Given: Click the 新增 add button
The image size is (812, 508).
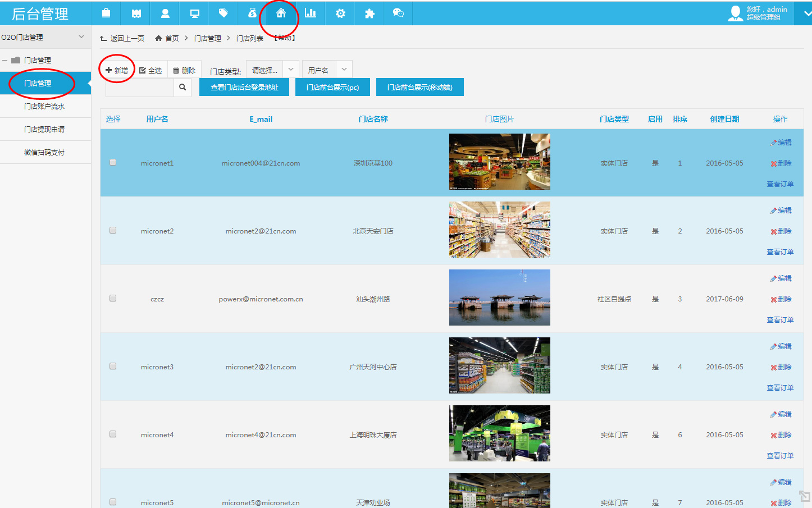Looking at the screenshot, I should coord(117,70).
